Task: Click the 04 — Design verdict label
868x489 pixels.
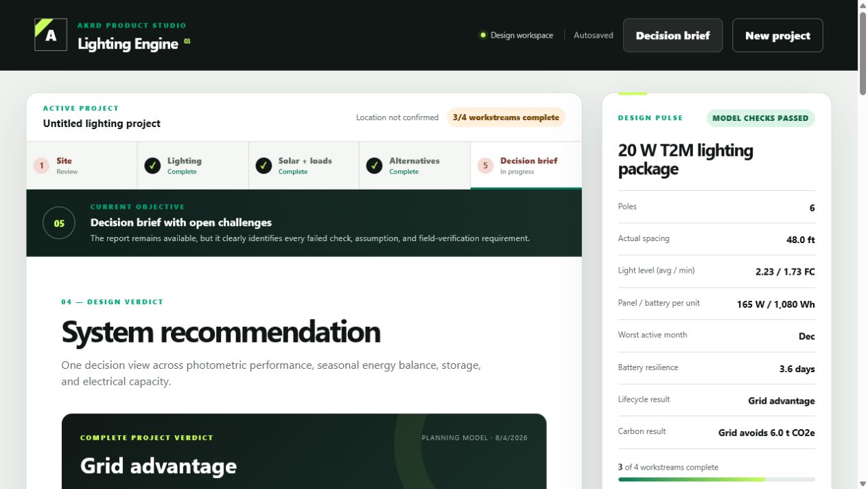Action: click(x=113, y=302)
